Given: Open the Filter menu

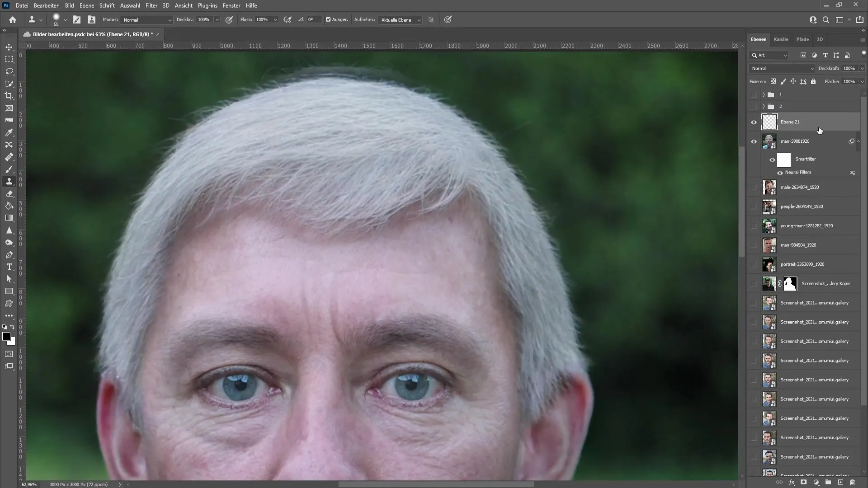Looking at the screenshot, I should pyautogui.click(x=151, y=5).
